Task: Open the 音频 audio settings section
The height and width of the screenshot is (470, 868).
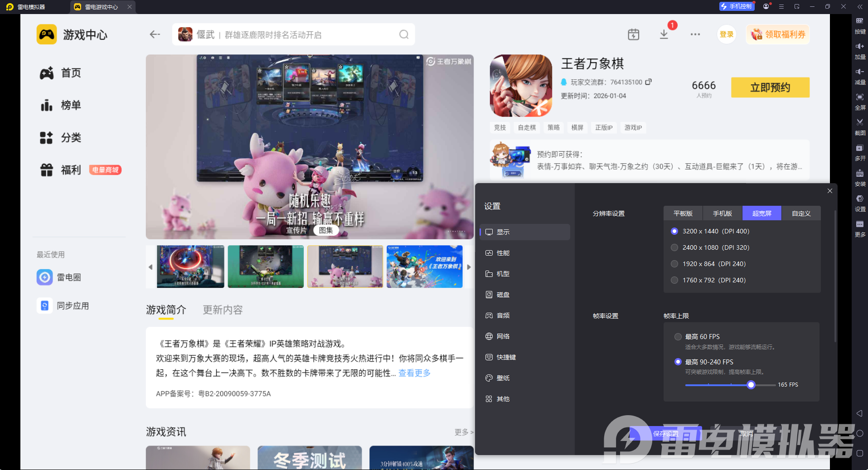Action: coord(525,315)
